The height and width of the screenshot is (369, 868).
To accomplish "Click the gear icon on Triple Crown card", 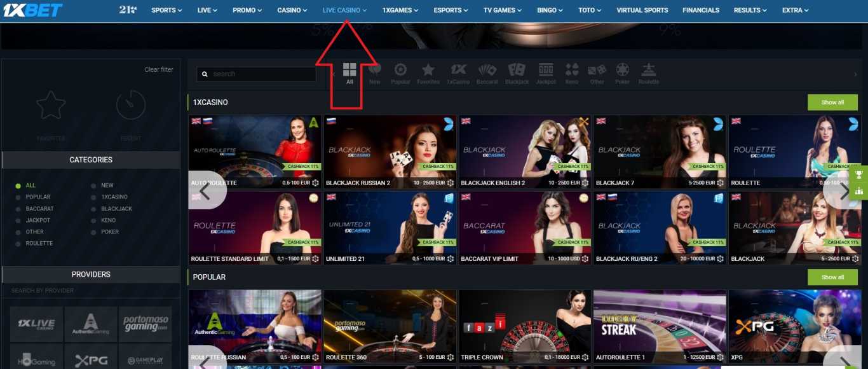I will point(585,358).
